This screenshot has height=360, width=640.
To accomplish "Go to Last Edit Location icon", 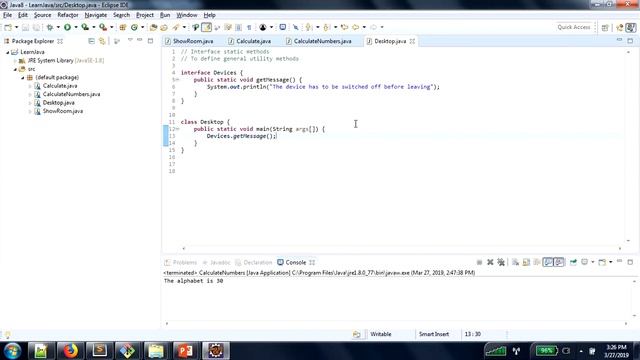I will [344, 27].
